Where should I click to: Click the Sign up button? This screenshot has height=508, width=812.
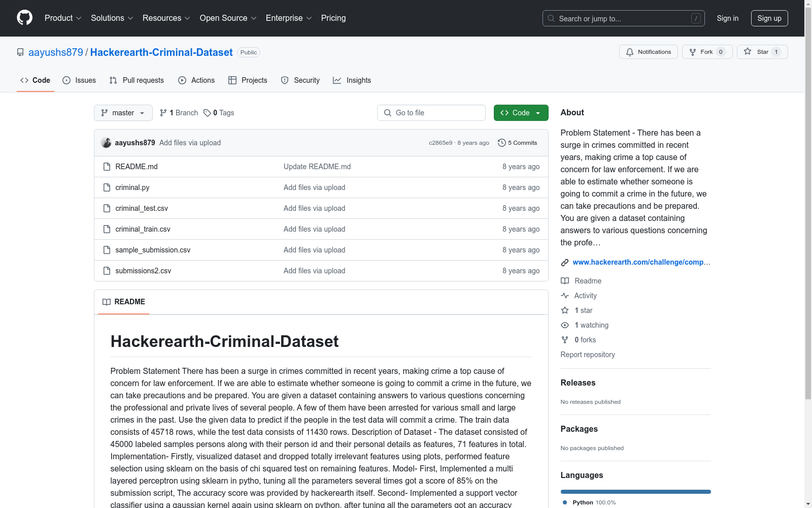(x=769, y=18)
